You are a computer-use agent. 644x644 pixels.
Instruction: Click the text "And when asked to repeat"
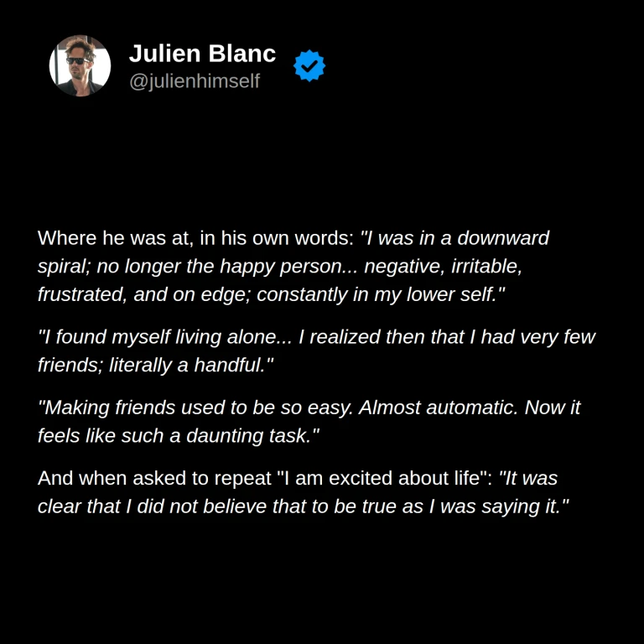coord(154,479)
